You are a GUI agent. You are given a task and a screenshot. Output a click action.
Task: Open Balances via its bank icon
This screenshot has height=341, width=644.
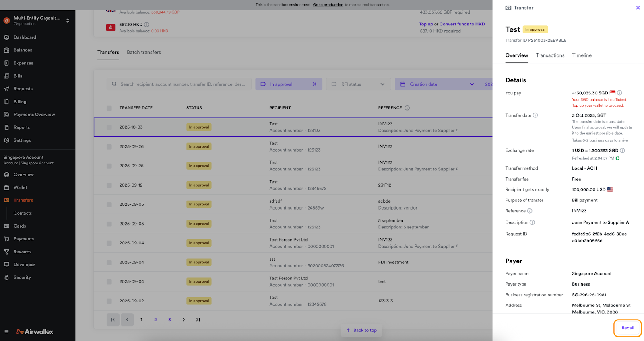pyautogui.click(x=6, y=50)
